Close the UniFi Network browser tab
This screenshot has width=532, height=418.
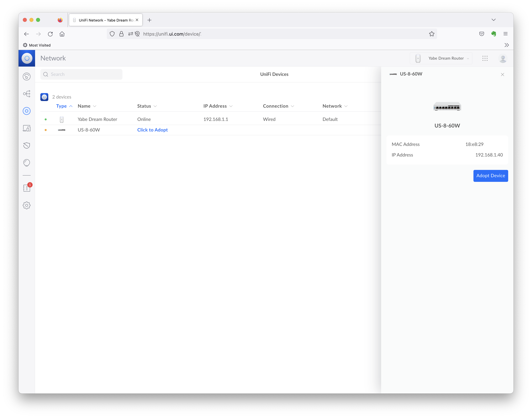coord(137,20)
